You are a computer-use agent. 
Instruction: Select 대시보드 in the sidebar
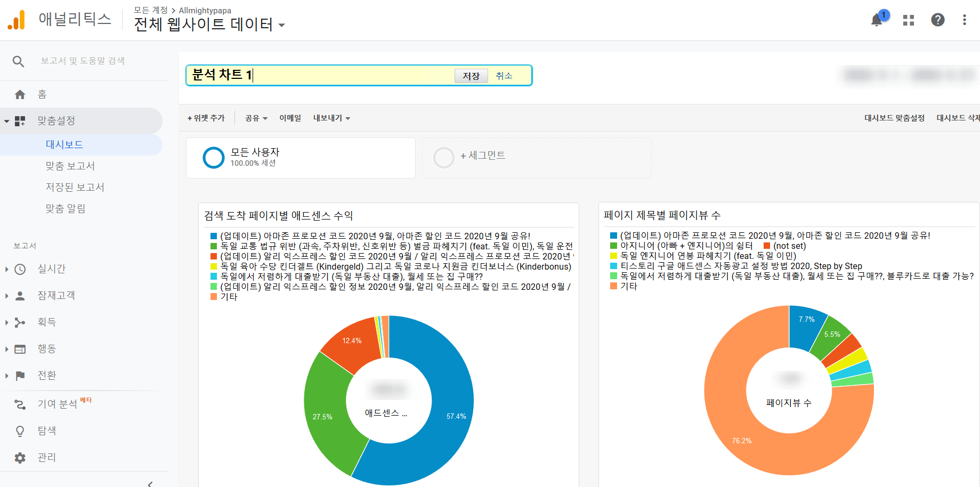(64, 144)
